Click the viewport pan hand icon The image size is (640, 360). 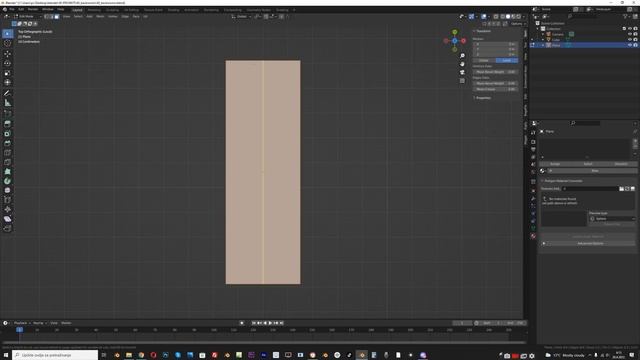[462, 64]
